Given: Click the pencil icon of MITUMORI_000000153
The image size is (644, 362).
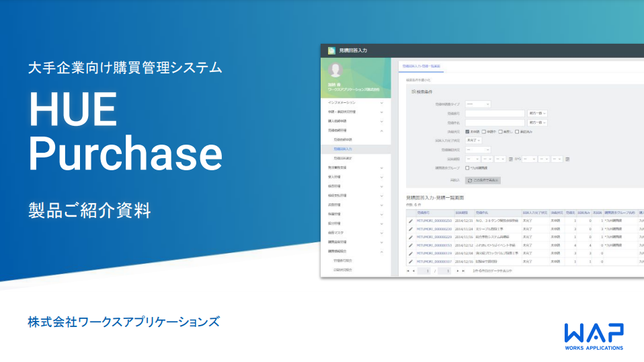Looking at the screenshot, I should tap(410, 246).
